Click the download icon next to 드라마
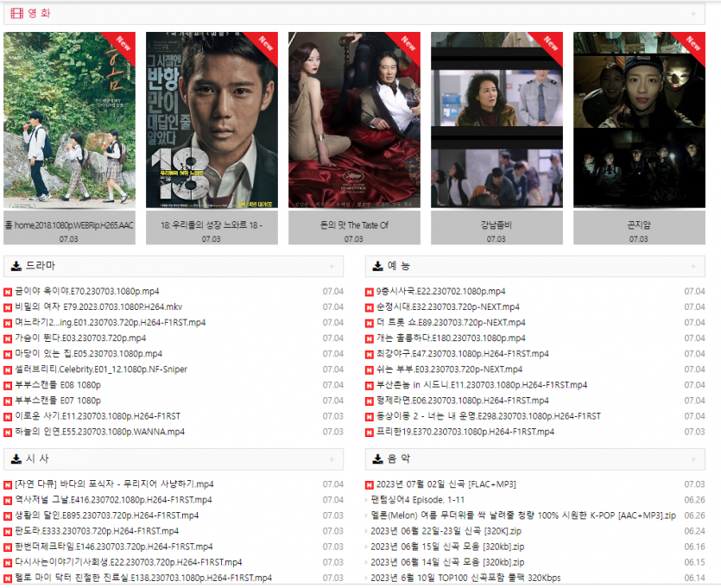Viewport: 721px width, 588px height. 16,266
